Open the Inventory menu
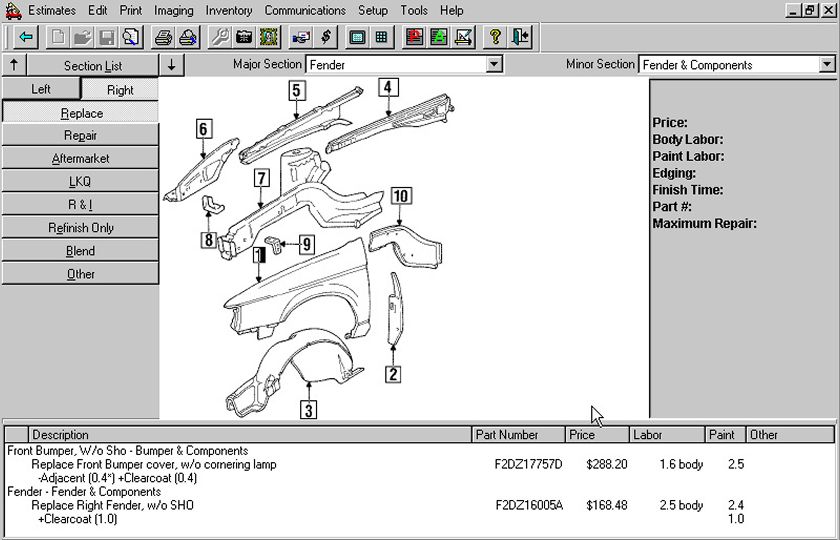 click(229, 10)
